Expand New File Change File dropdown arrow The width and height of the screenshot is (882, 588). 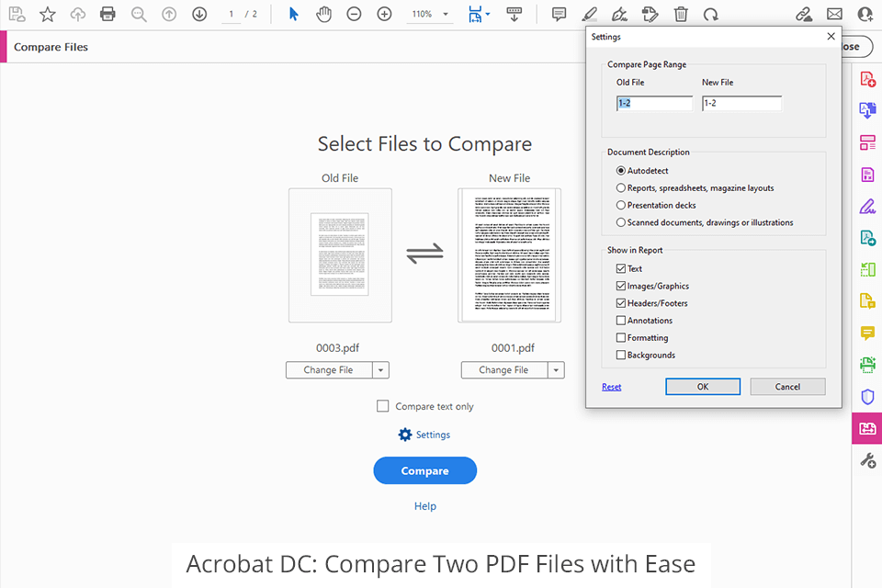pyautogui.click(x=557, y=370)
